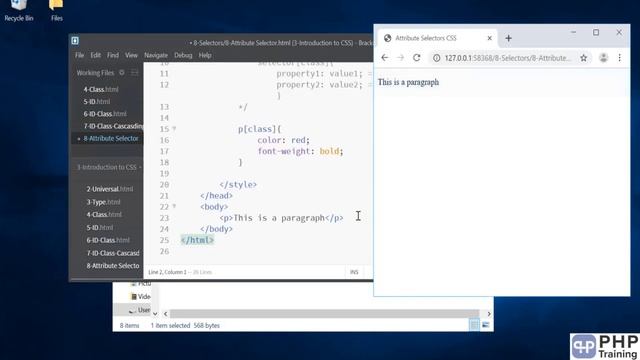Click the paragraph tag on line 23
The height and width of the screenshot is (360, 640).
click(x=281, y=218)
